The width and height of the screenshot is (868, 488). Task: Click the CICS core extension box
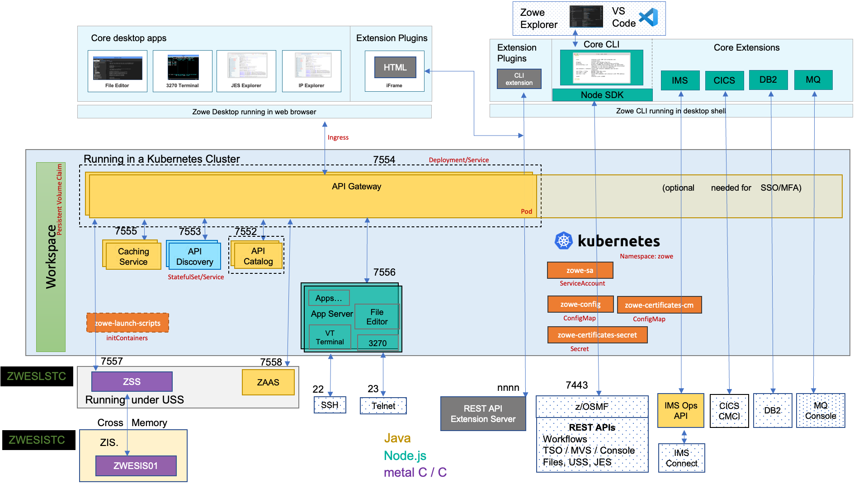tap(724, 80)
